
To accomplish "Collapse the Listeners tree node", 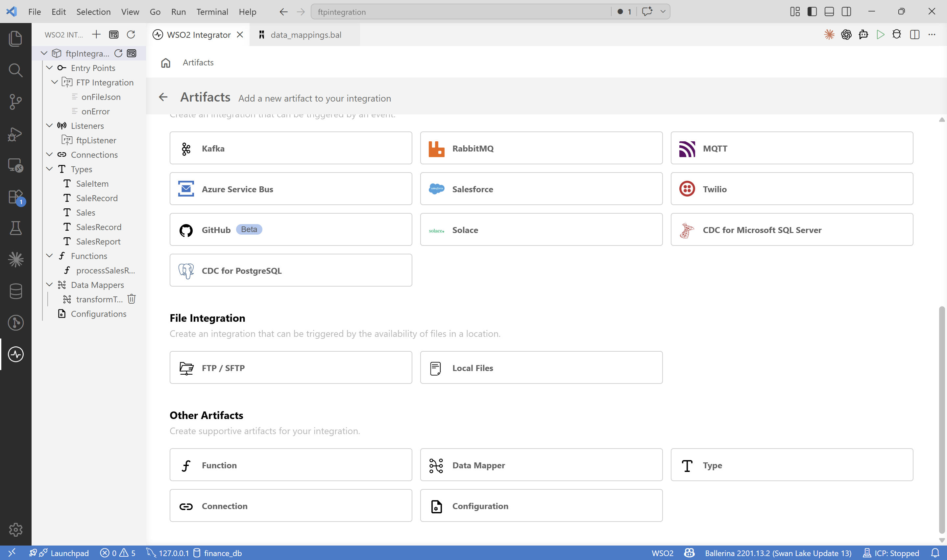I will (x=49, y=126).
